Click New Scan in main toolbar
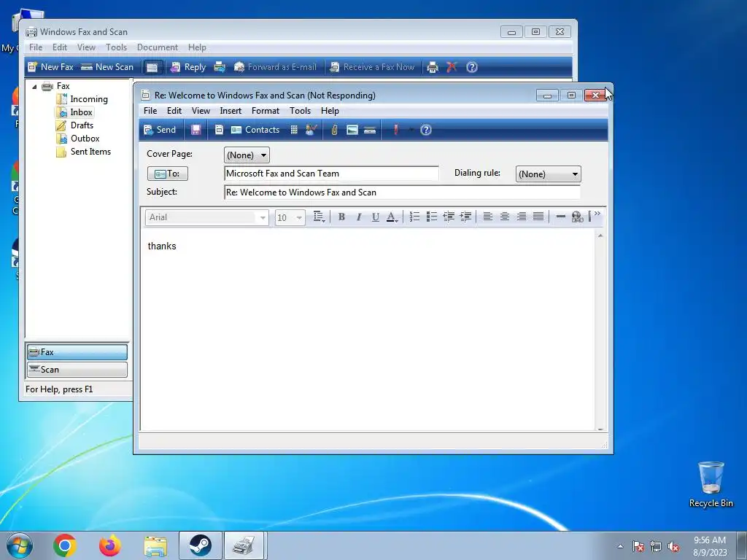 point(107,67)
